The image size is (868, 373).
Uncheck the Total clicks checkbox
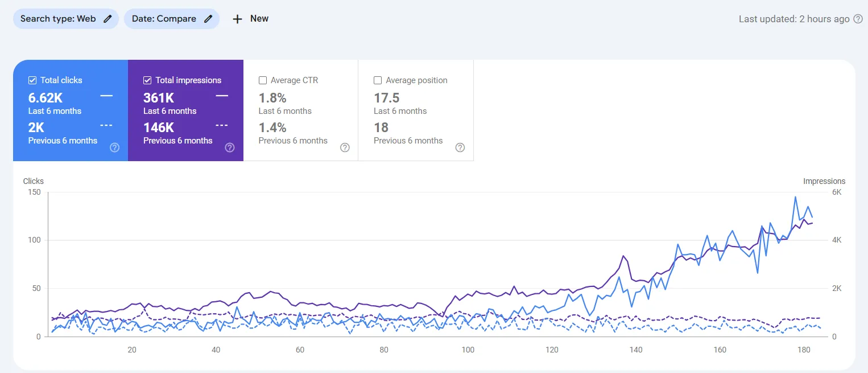pyautogui.click(x=32, y=80)
